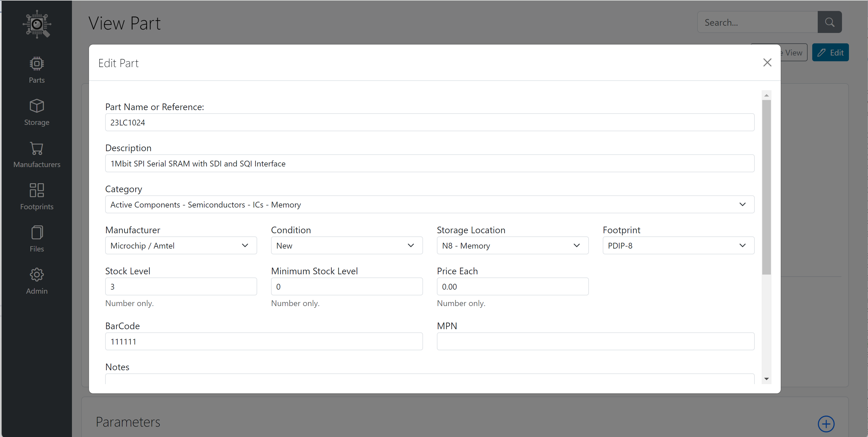Screen dimensions: 868x437
Task: Open the Storage Location dropdown
Action: (x=576, y=245)
